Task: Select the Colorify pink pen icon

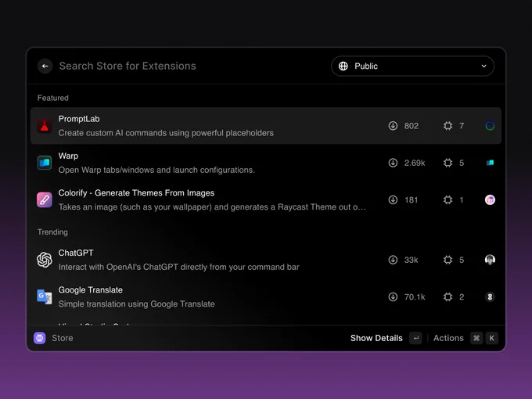Action: tap(45, 199)
